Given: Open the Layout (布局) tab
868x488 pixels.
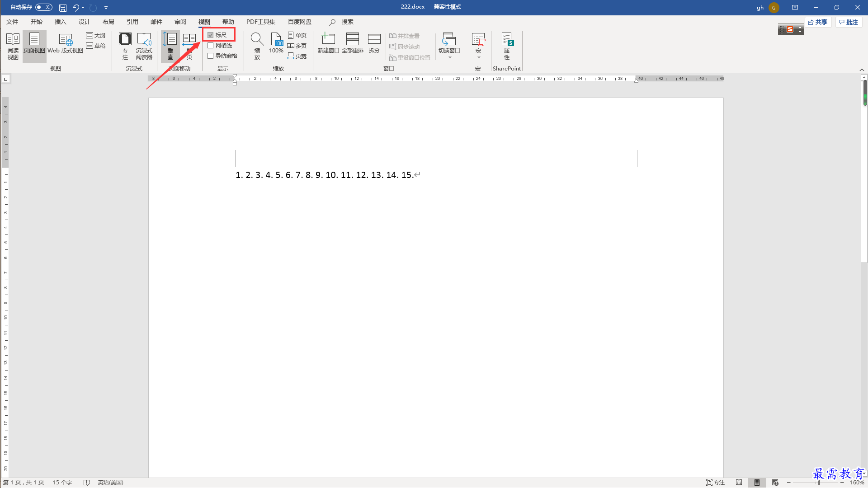Looking at the screenshot, I should tap(108, 22).
